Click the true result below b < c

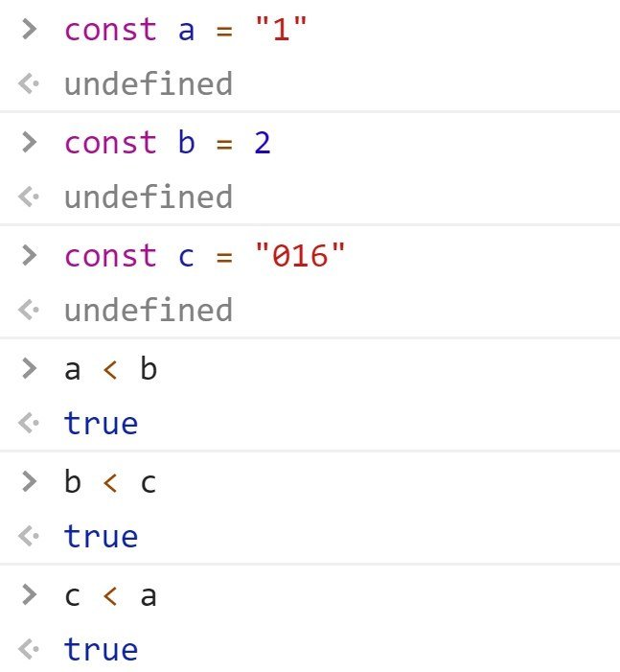[x=101, y=537]
